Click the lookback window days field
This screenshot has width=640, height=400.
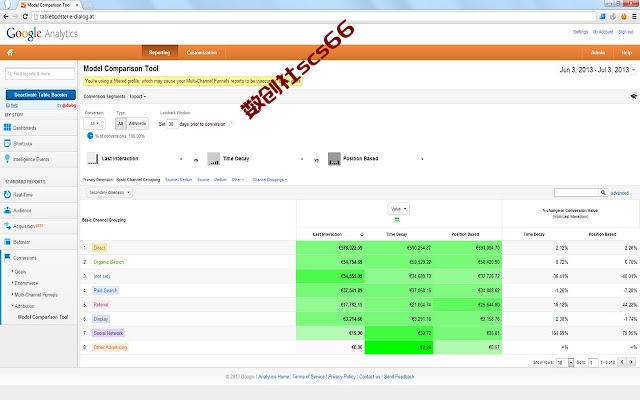click(x=172, y=124)
